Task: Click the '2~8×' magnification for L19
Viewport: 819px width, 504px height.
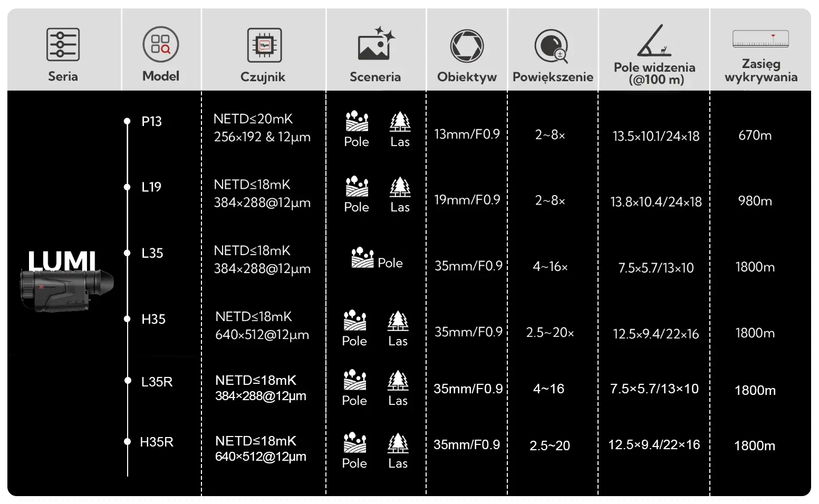Action: pos(550,200)
